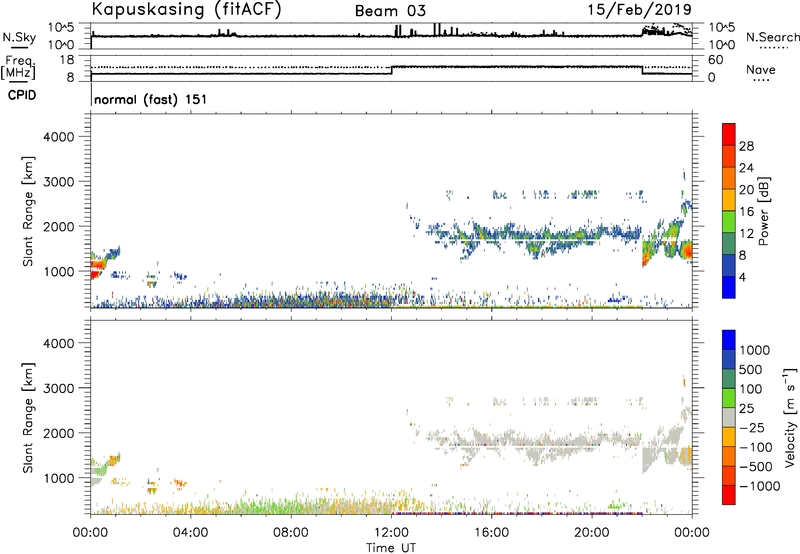Click the strong red echo near 1000 km at 00:00
Viewport: 800px width, 554px height.
(96, 273)
